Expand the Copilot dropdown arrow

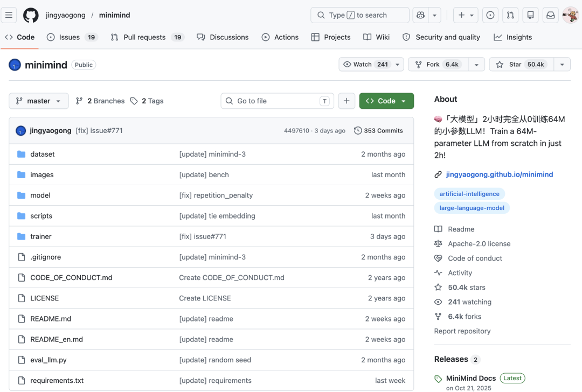click(x=435, y=15)
